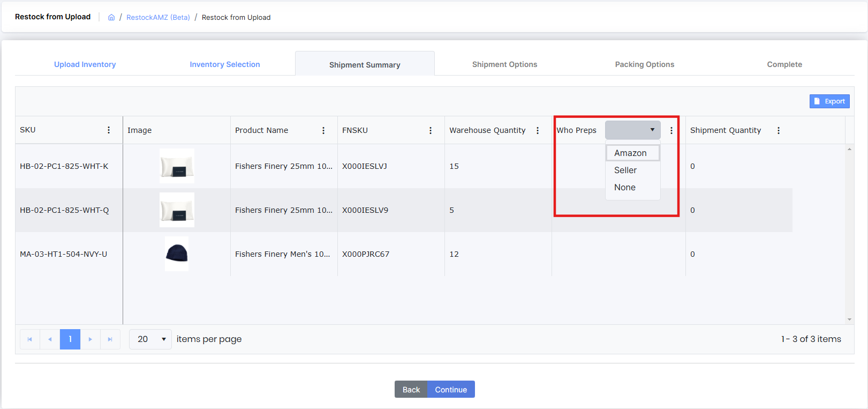This screenshot has height=409, width=868.
Task: Click pillowcase image for HB-02-PC1-825-WHT-K
Action: coord(177,166)
